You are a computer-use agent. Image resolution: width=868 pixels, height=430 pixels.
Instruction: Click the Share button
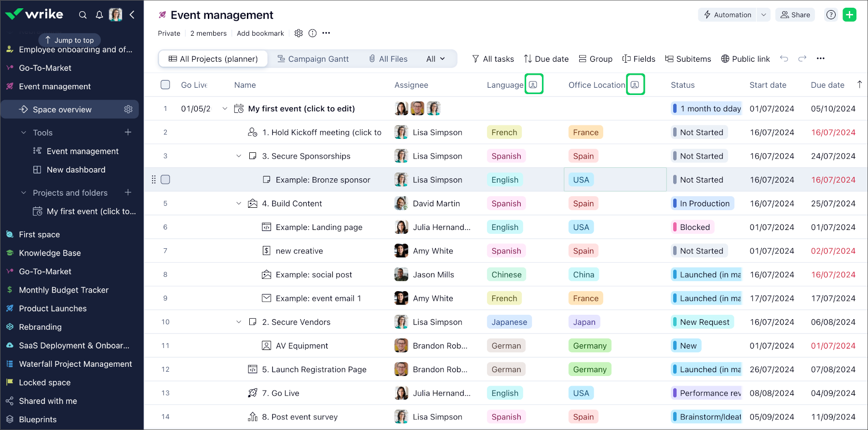[x=795, y=15]
